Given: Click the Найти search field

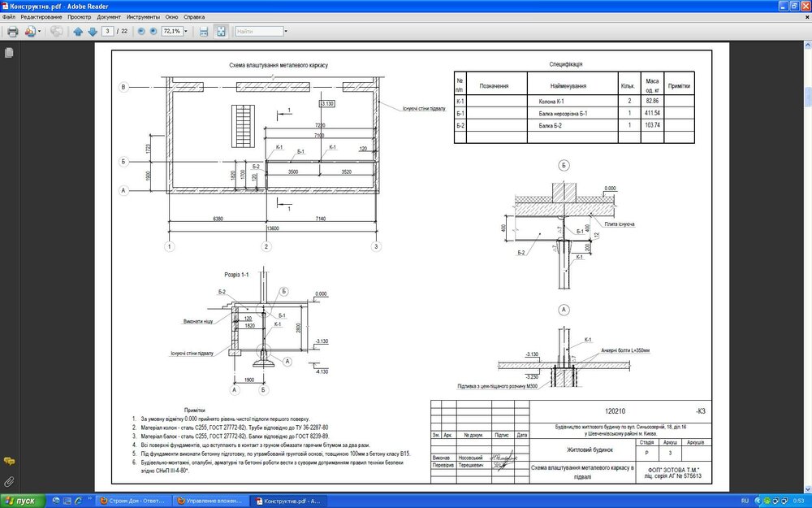Looking at the screenshot, I should (257, 32).
